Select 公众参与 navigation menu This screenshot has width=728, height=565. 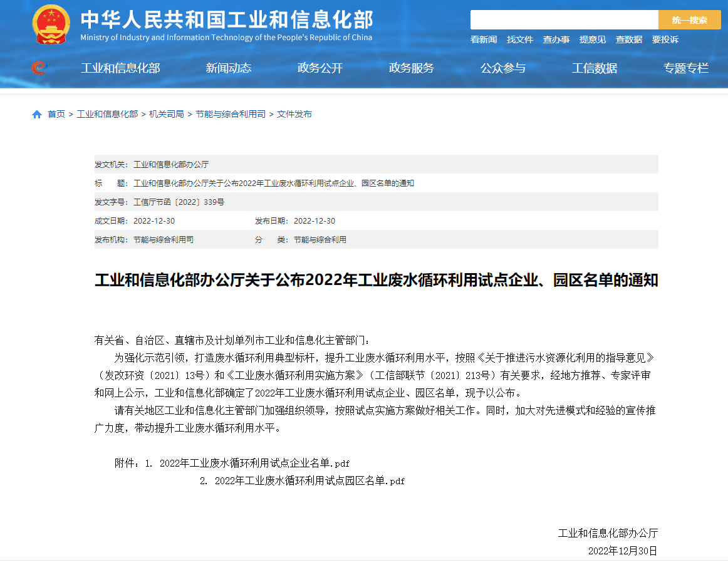pos(503,68)
